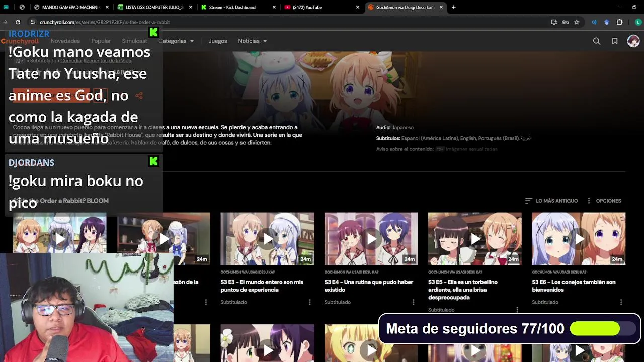Screen dimensions: 644x362
Task: Click the browser forward arrow
Action: coord(5,22)
